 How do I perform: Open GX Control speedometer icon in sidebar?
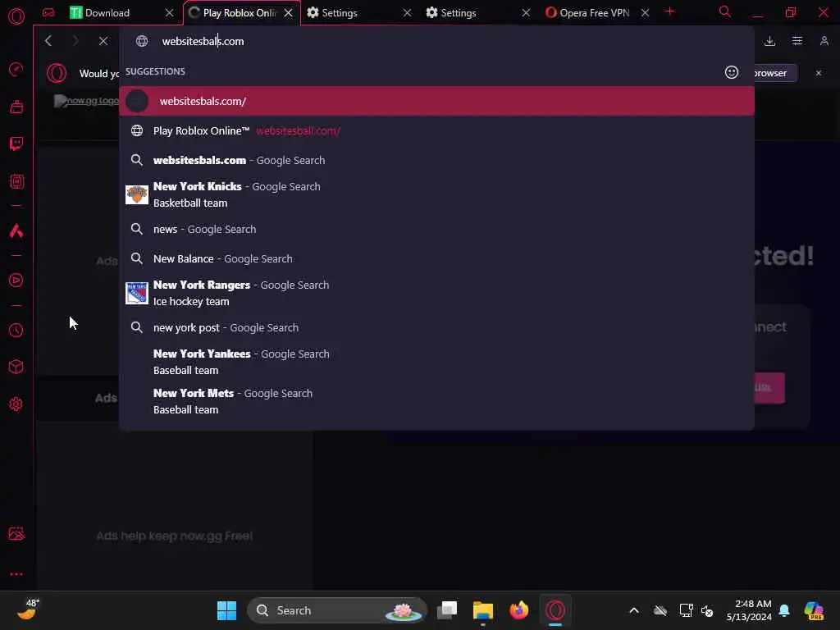(16, 69)
